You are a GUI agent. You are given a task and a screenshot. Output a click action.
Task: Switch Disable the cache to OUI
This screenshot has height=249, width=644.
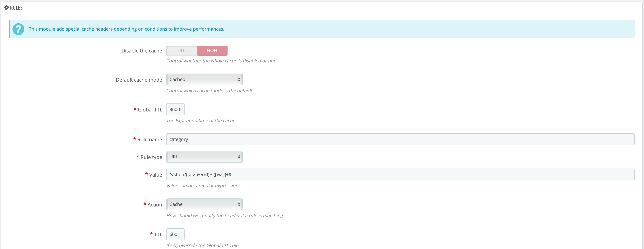coord(182,50)
